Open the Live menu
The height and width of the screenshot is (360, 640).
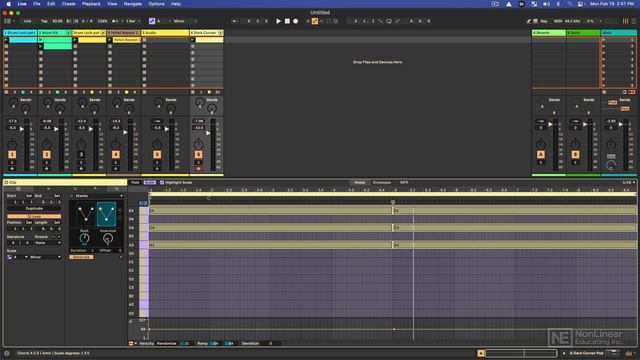click(22, 4)
